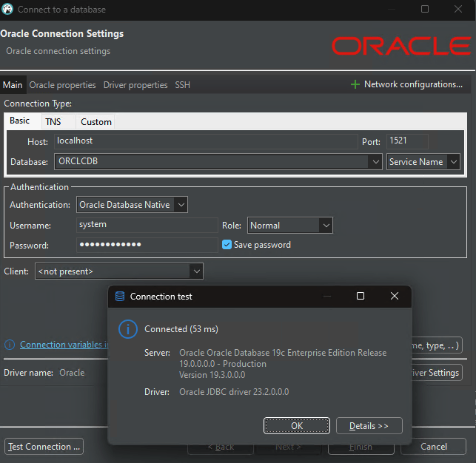The width and height of the screenshot is (476, 463).
Task: Click the Oracle JDBC driver 23.2.0.0.0 text
Action: click(x=234, y=392)
